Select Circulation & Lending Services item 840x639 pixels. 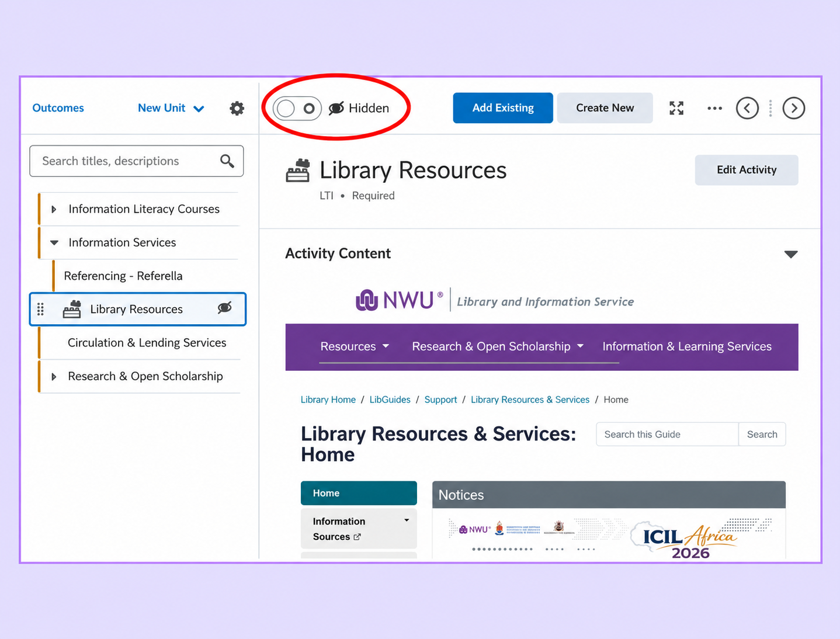(x=147, y=343)
